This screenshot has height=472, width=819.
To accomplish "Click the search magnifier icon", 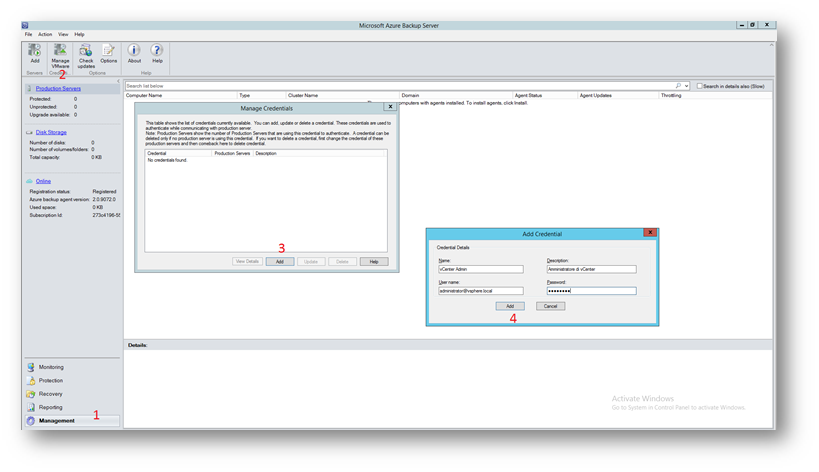I will point(678,86).
